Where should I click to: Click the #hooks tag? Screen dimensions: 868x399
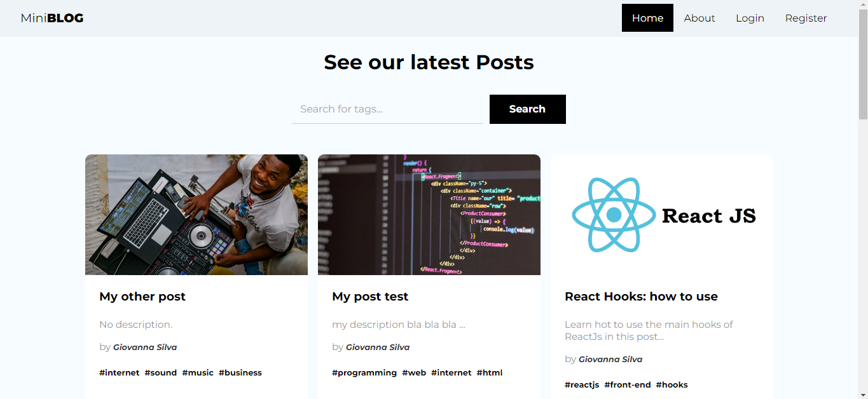[672, 385]
